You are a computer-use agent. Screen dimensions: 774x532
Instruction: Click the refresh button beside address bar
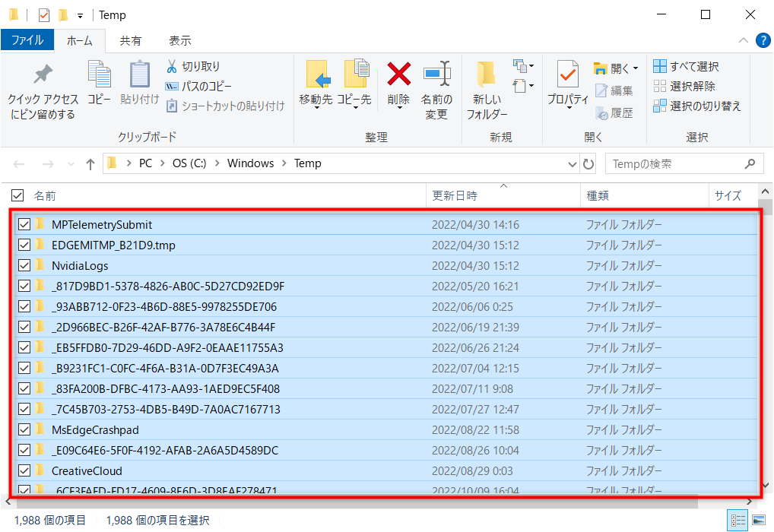tap(588, 164)
